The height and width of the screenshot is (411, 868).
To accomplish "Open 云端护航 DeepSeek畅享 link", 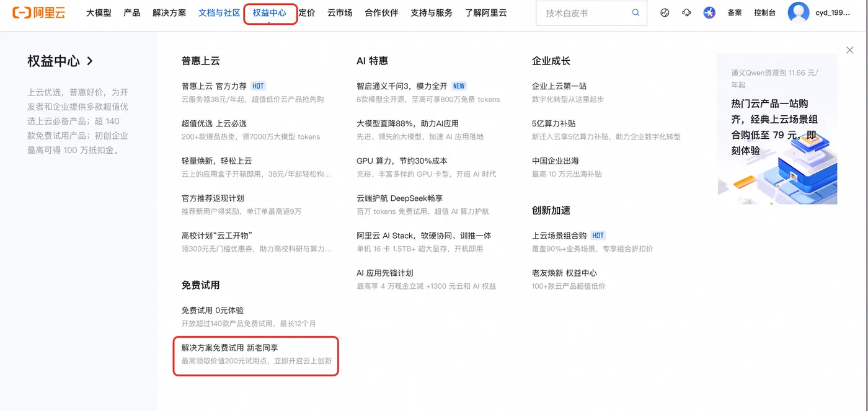I will point(399,198).
